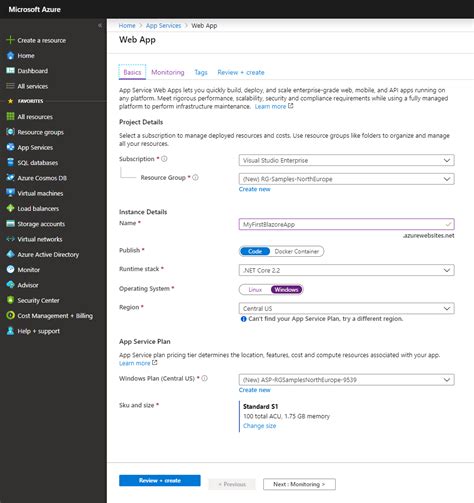Click the App Services sidebar icon
Viewport: 474px width, 503px height.
point(10,147)
